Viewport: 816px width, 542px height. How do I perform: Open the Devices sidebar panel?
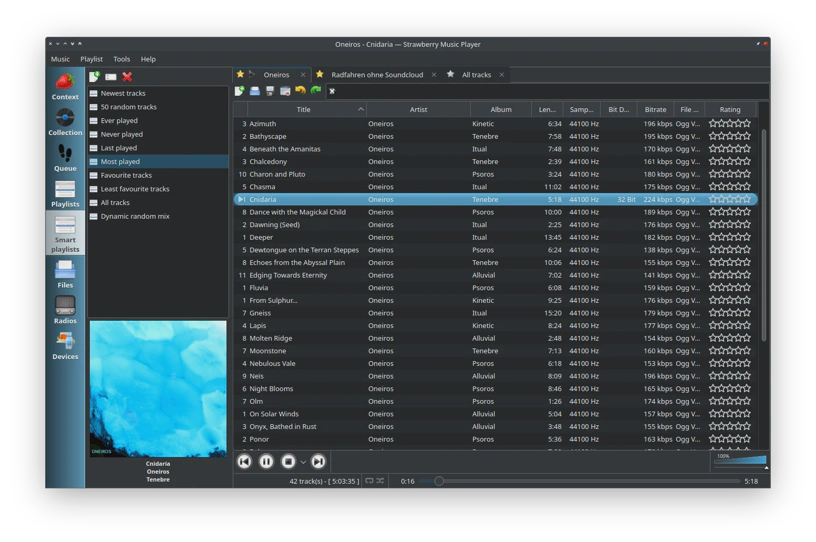click(x=65, y=346)
